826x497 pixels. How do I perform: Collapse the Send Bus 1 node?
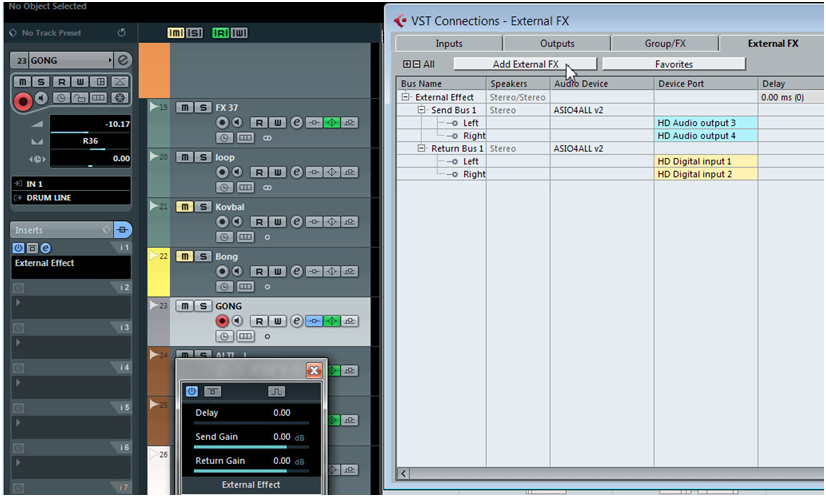[421, 110]
